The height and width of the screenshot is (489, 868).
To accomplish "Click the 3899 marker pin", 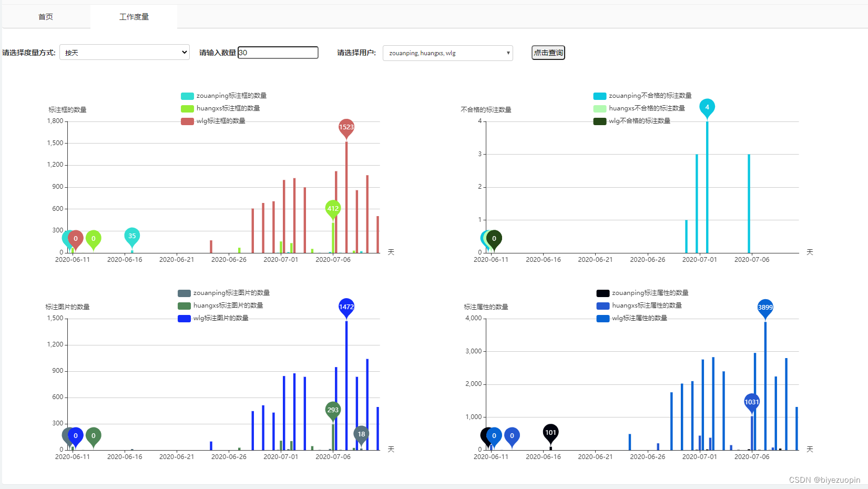I will (x=765, y=308).
